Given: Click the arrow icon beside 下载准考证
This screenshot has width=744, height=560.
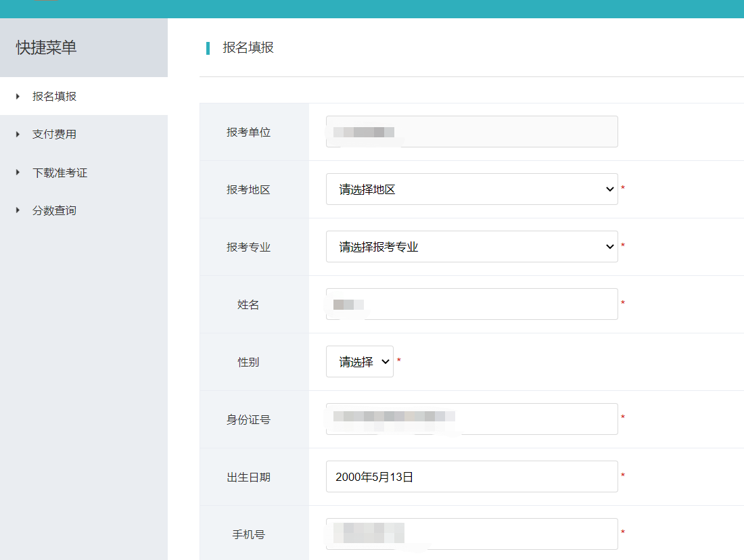Looking at the screenshot, I should point(18,172).
